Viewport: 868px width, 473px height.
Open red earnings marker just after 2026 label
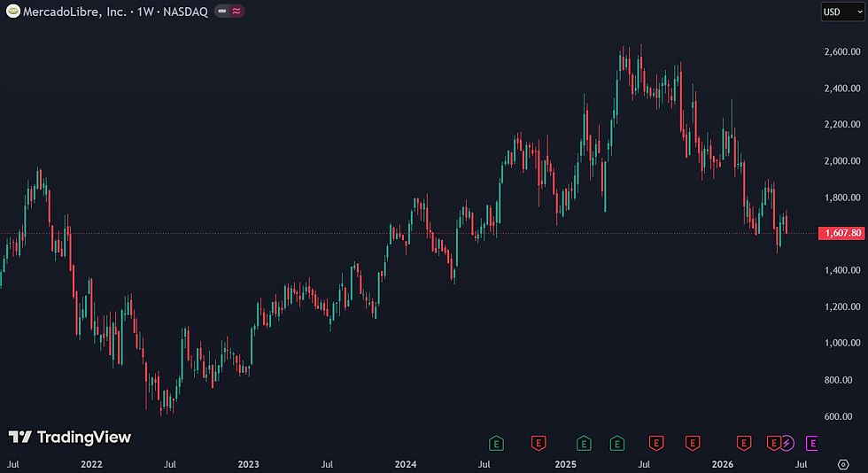(744, 443)
